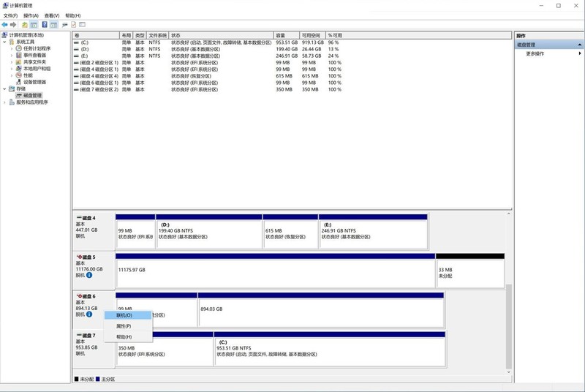Collapse the 磁盘管理 section in actions pane
This screenshot has height=392, width=585.
[580, 45]
